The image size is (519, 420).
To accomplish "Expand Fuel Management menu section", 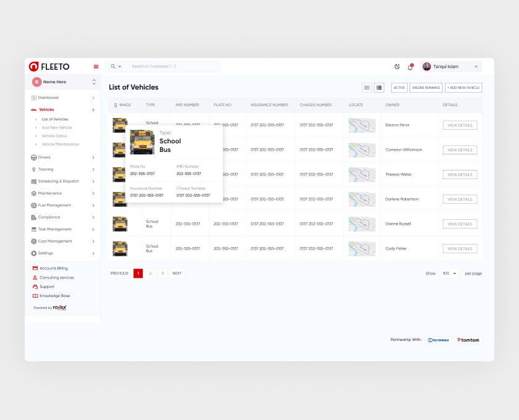I will 62,205.
